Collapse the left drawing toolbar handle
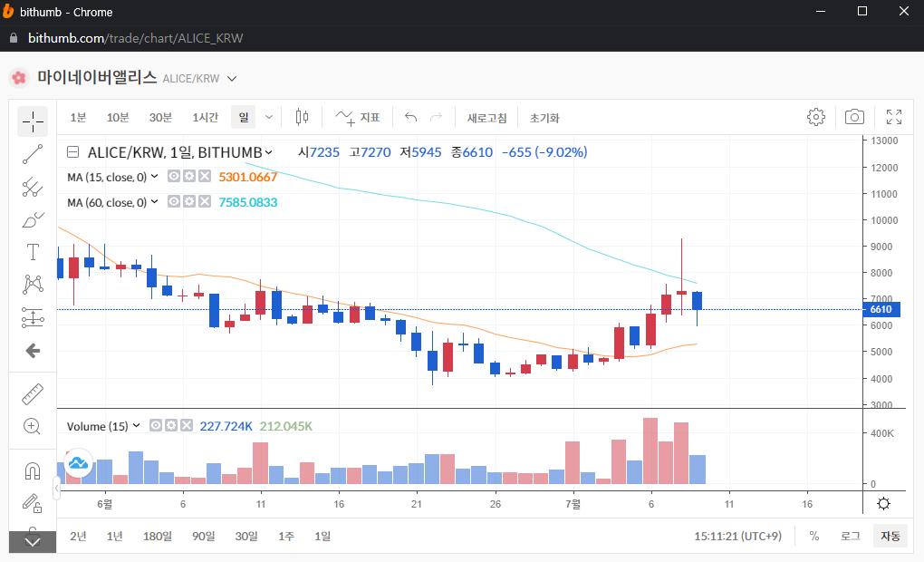The image size is (924, 562). click(56, 489)
